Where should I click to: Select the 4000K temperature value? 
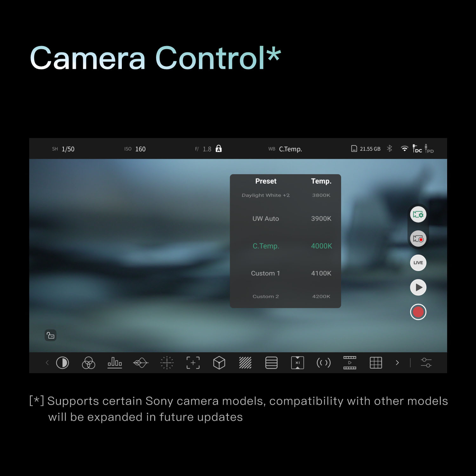321,246
